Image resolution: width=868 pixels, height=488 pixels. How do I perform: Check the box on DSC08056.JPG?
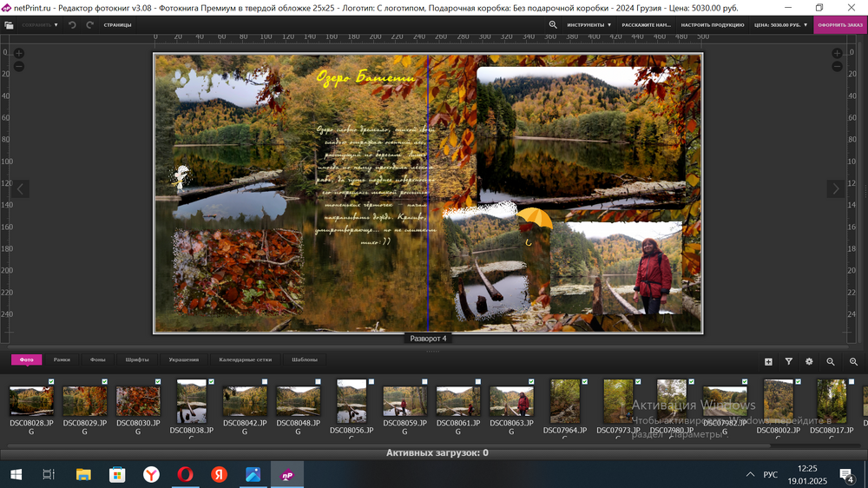coord(372,382)
